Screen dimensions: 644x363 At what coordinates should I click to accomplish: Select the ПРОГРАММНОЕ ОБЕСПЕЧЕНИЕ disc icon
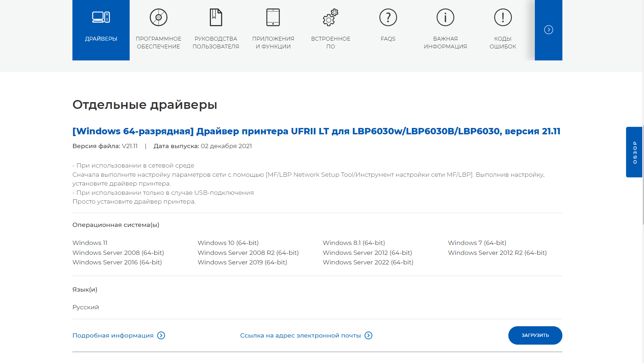tap(158, 17)
